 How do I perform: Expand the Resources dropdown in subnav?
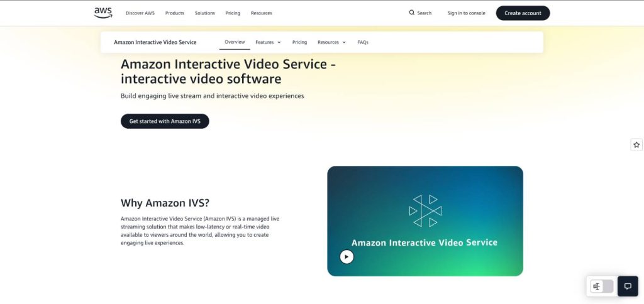(x=331, y=42)
